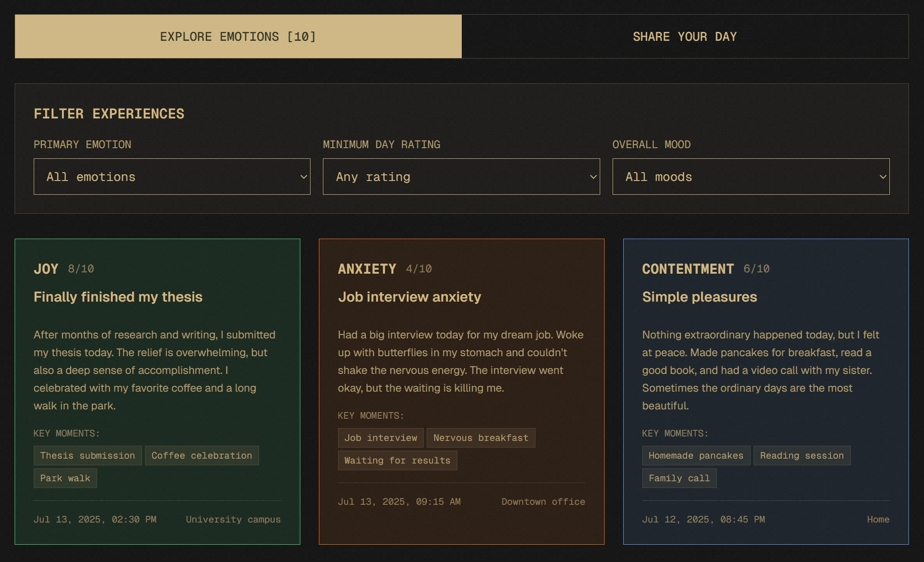This screenshot has height=562, width=924.
Task: Click the thesis description paragraph
Action: tap(155, 370)
